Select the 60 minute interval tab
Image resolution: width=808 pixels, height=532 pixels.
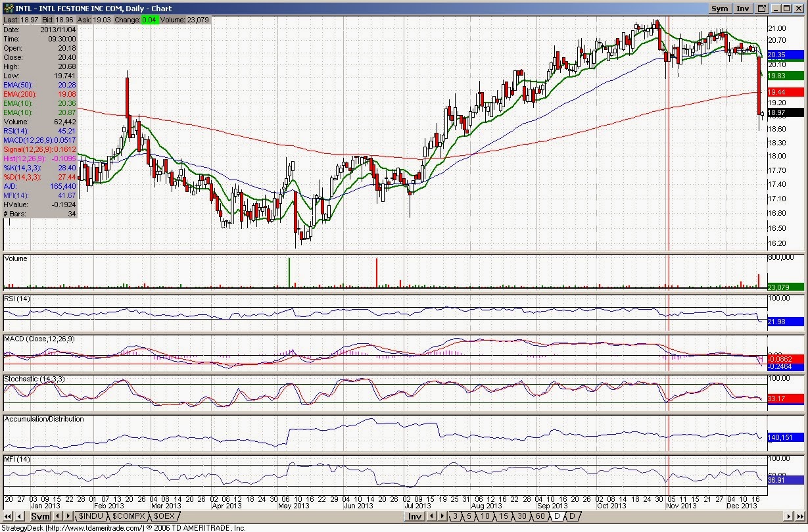(539, 517)
